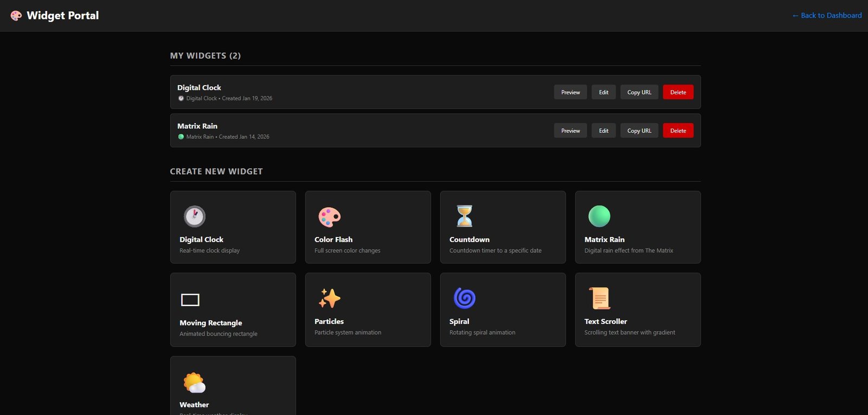Preview the Digital Clock widget
Image resolution: width=868 pixels, height=415 pixels.
(570, 92)
